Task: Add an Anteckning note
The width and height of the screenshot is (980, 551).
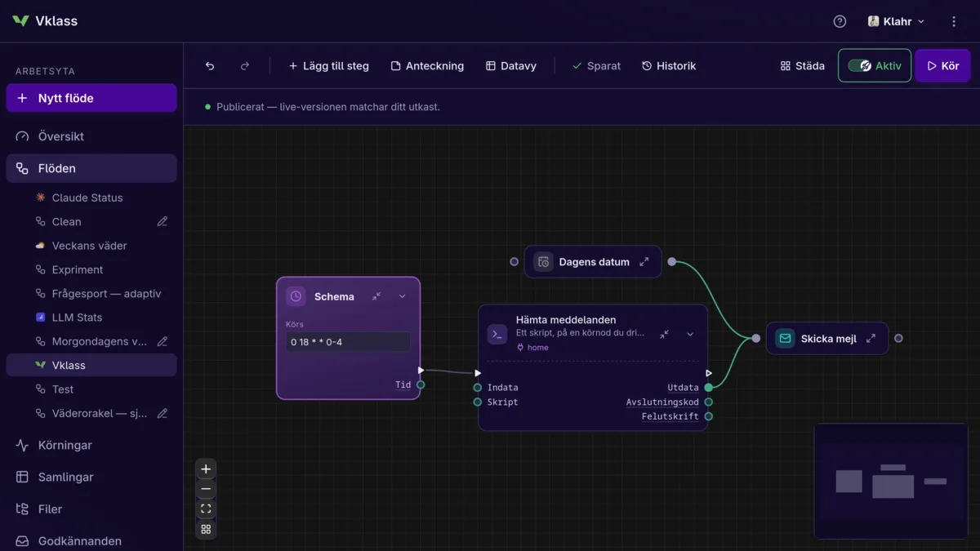Action: pos(427,66)
